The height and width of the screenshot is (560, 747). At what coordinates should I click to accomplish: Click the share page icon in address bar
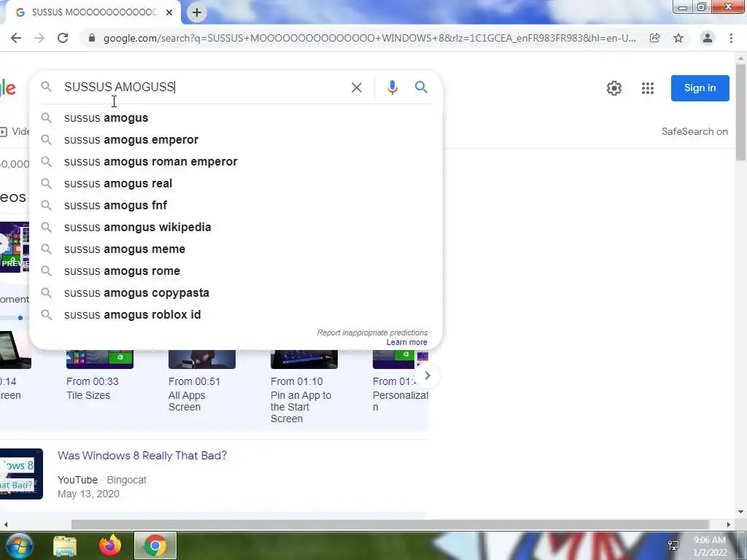point(654,38)
